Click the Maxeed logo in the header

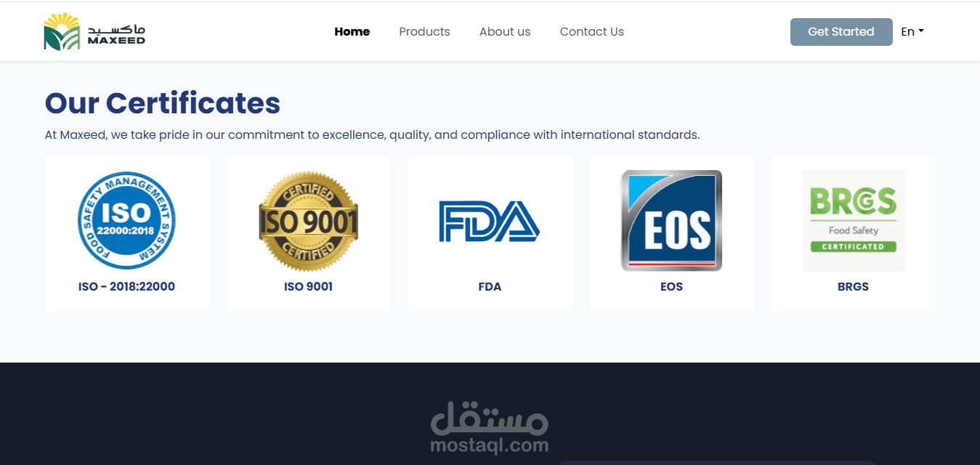click(94, 32)
